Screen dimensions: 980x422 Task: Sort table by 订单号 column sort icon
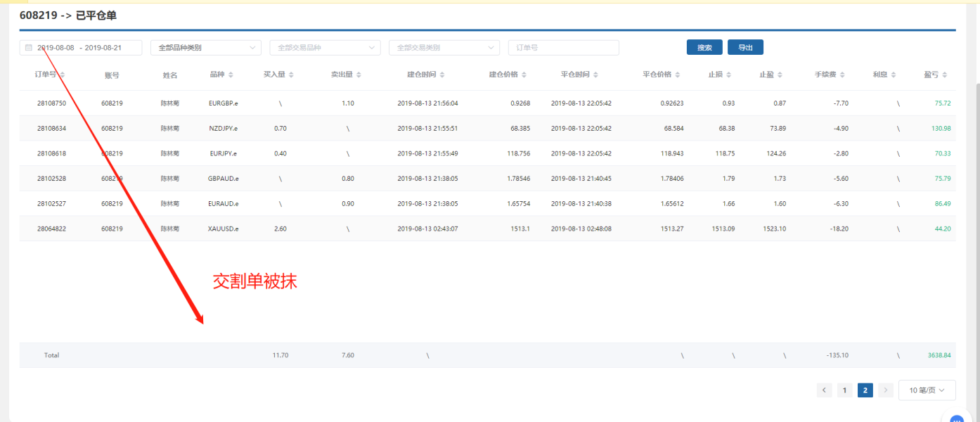click(x=62, y=75)
